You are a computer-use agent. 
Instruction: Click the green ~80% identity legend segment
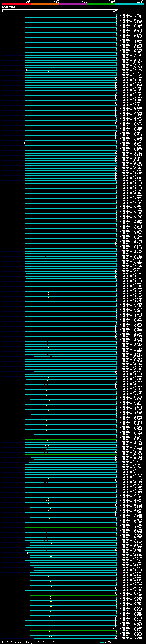(101, 4)
